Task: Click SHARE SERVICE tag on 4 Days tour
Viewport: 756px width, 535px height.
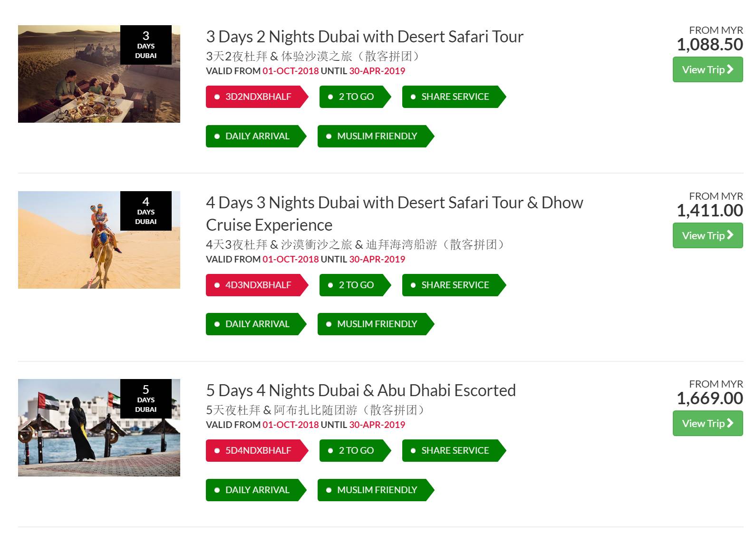Action: [x=454, y=285]
